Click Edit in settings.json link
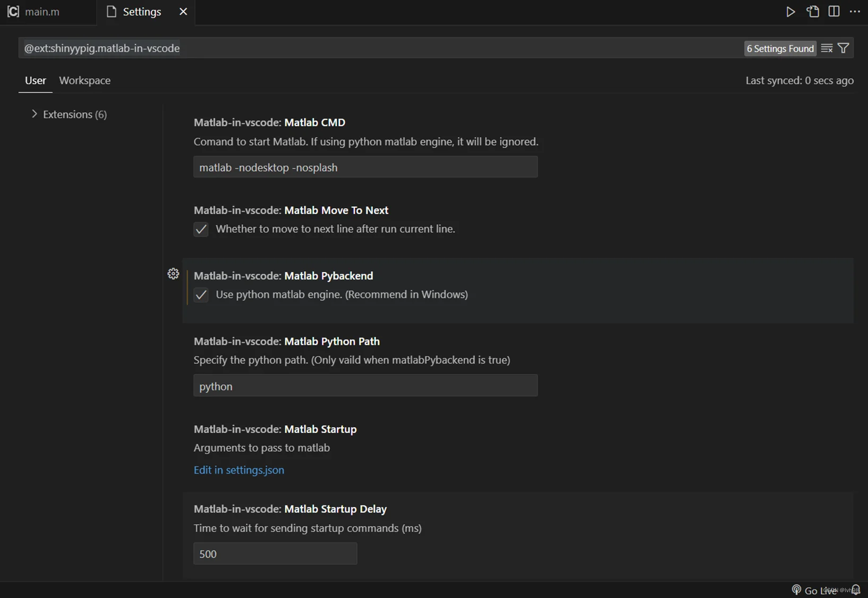Viewport: 868px width, 598px height. point(239,470)
